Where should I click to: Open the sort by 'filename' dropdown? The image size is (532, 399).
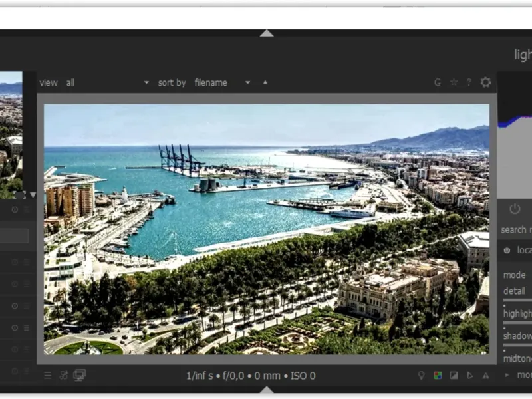coord(222,82)
